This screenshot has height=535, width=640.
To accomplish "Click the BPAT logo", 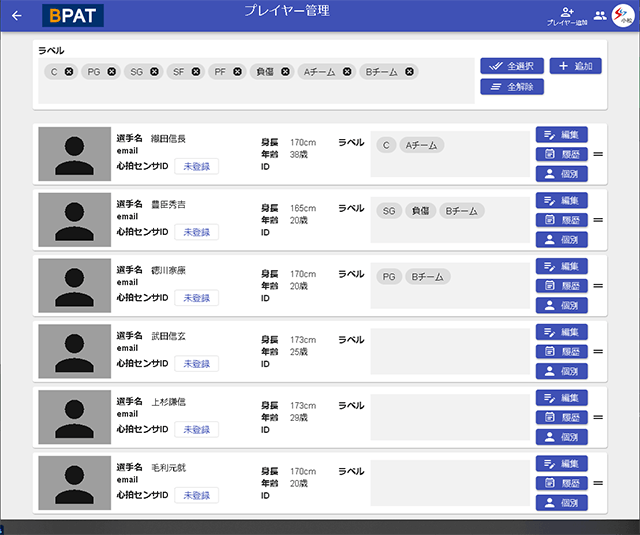I will [x=73, y=15].
